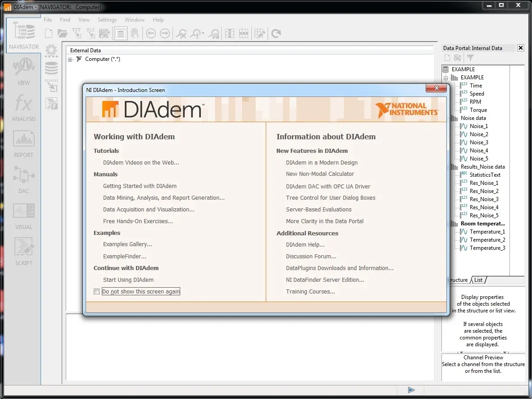Open the ANALYSIS panel in the sidebar
The height and width of the screenshot is (399, 532).
pos(23,106)
